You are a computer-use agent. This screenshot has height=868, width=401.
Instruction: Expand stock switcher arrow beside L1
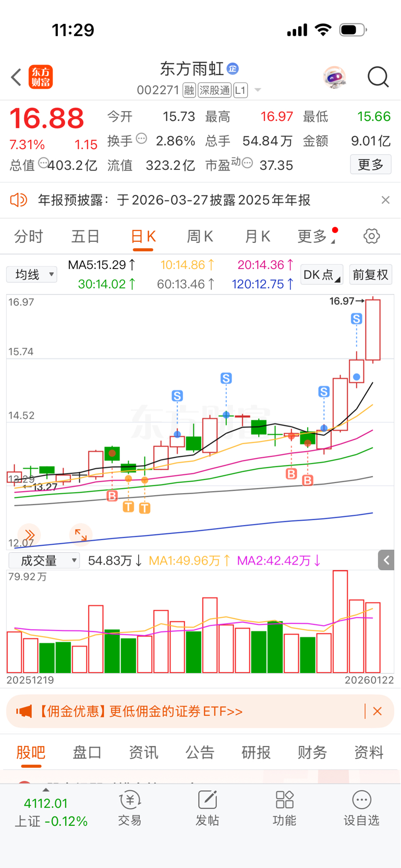[258, 91]
